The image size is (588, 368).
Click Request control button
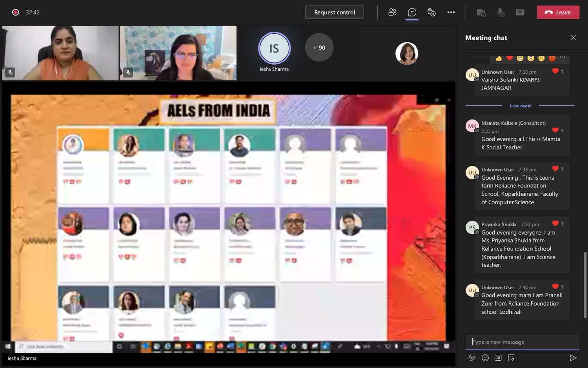335,12
